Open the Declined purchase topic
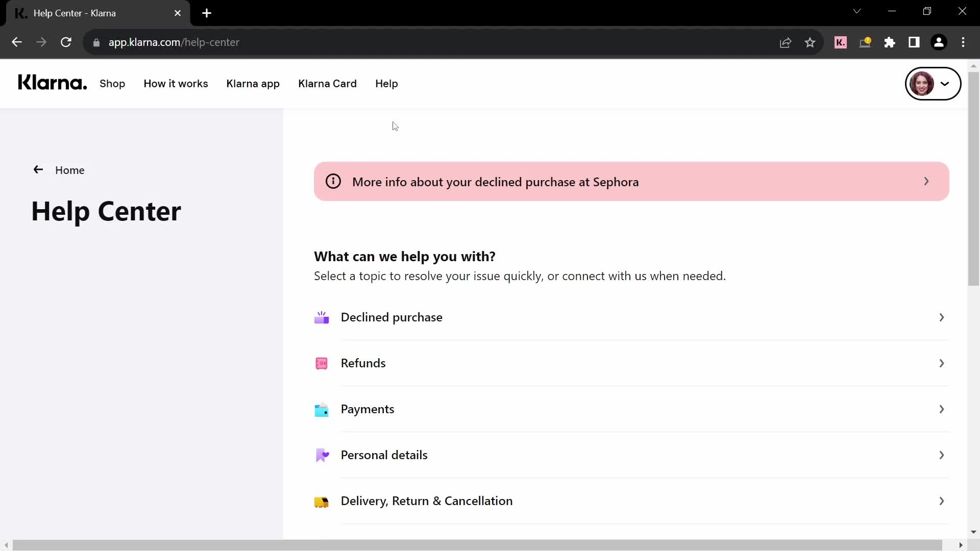 (631, 317)
